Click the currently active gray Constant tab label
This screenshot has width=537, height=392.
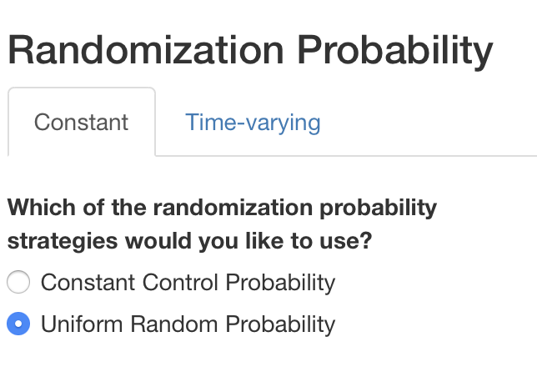82,123
